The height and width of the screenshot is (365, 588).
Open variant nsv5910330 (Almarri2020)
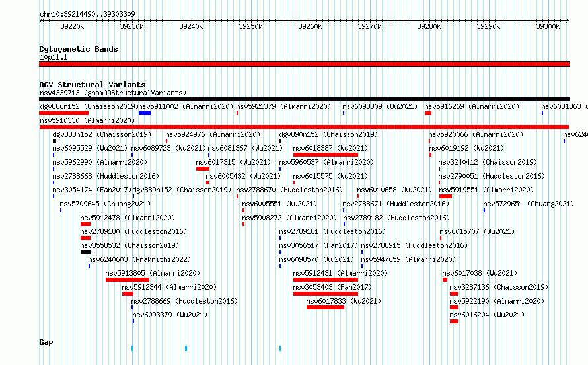point(87,120)
